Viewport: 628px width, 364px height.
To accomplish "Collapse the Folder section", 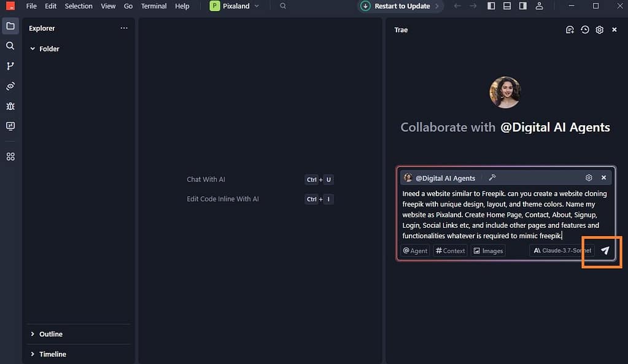I will pos(44,49).
